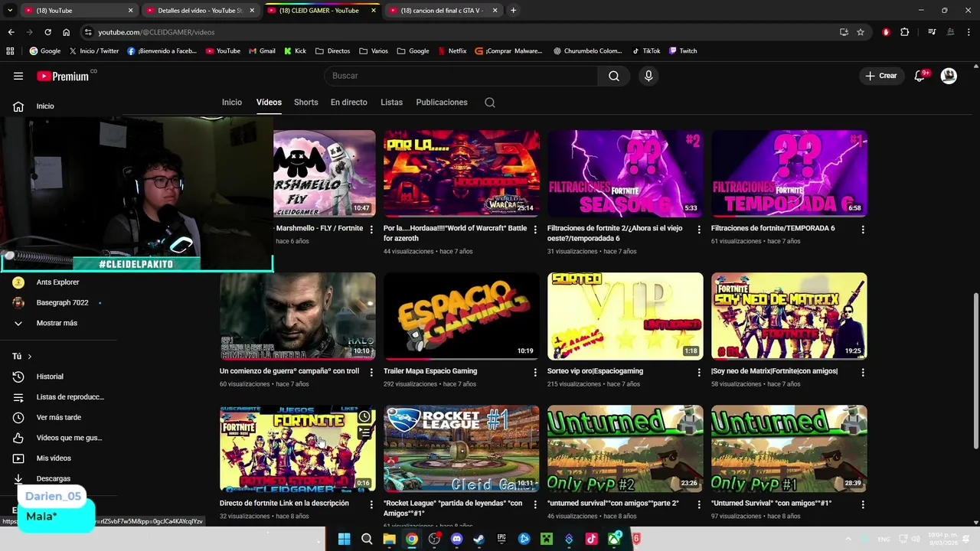Go back with the browser back arrow
The width and height of the screenshot is (980, 551).
coord(11,32)
